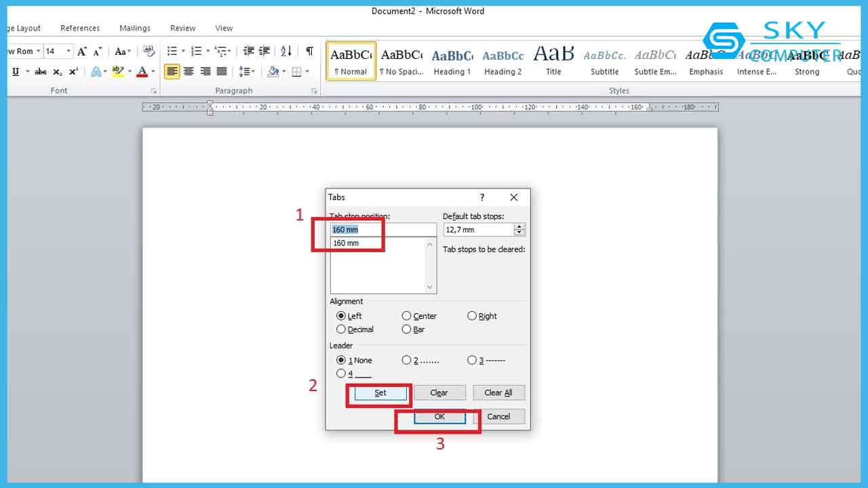Select the Bar alignment radio button
Viewport: 868px width, 488px height.
(406, 329)
